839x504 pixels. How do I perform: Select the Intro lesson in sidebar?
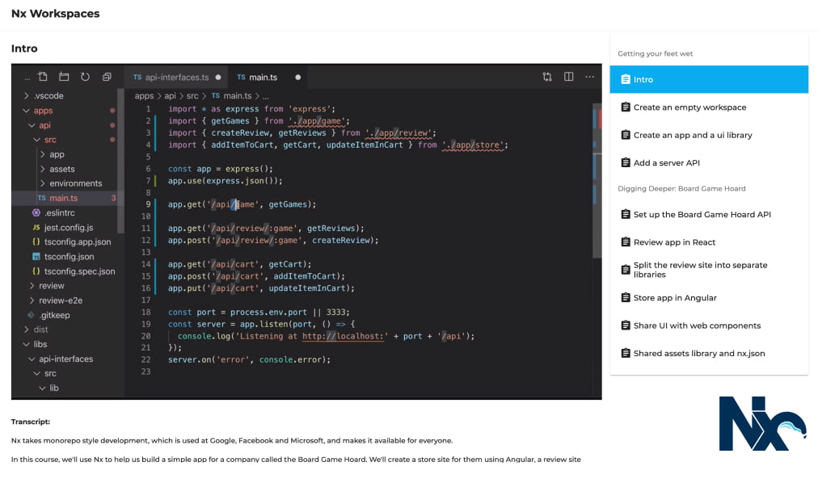coord(709,79)
